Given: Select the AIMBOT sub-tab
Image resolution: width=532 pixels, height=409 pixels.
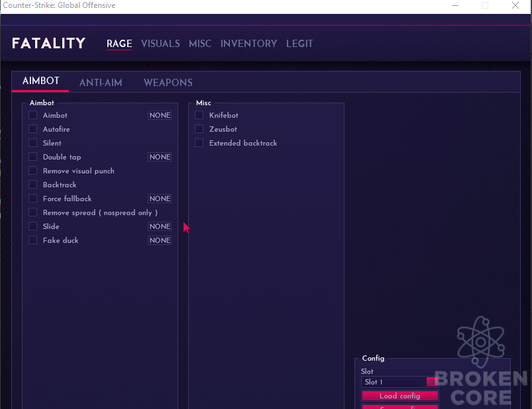Looking at the screenshot, I should point(40,81).
